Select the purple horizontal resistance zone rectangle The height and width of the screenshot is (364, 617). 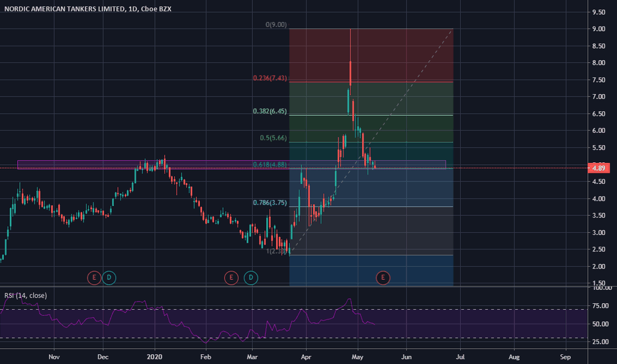click(x=232, y=165)
